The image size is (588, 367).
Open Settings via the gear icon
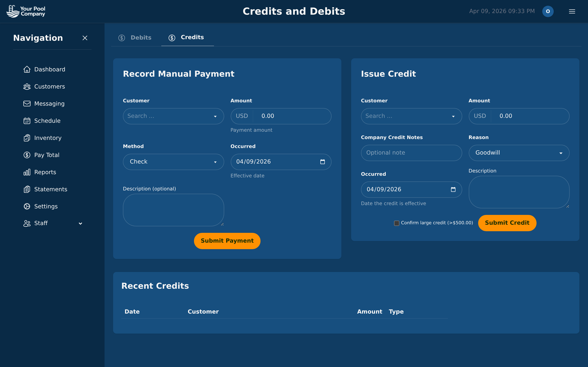click(27, 206)
